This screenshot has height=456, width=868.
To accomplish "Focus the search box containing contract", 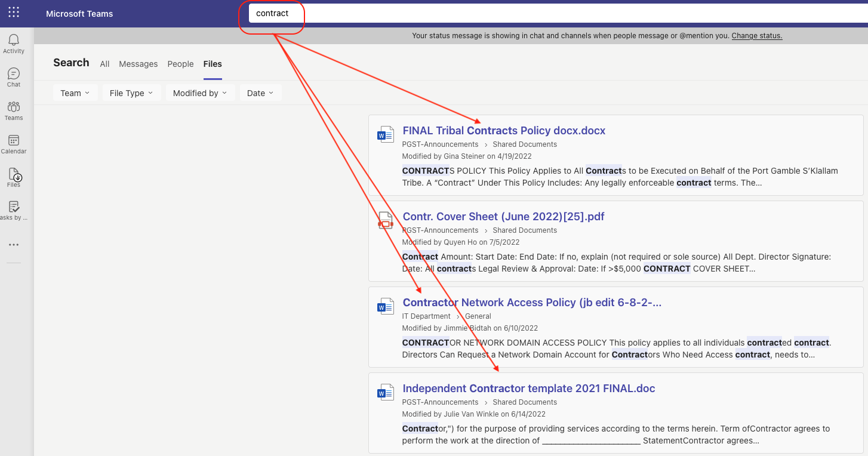I will (x=558, y=13).
